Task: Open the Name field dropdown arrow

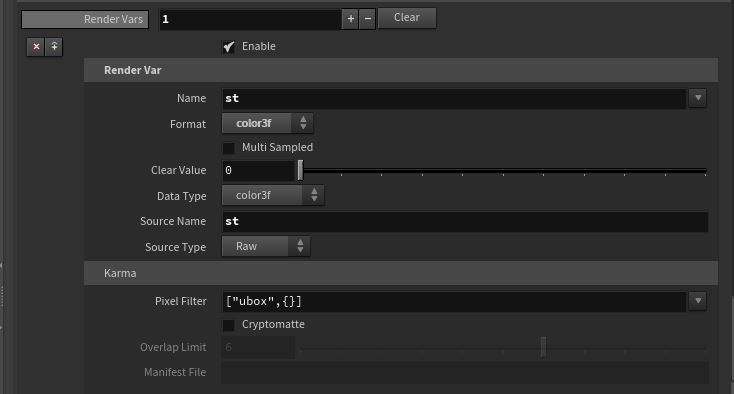Action: [697, 98]
